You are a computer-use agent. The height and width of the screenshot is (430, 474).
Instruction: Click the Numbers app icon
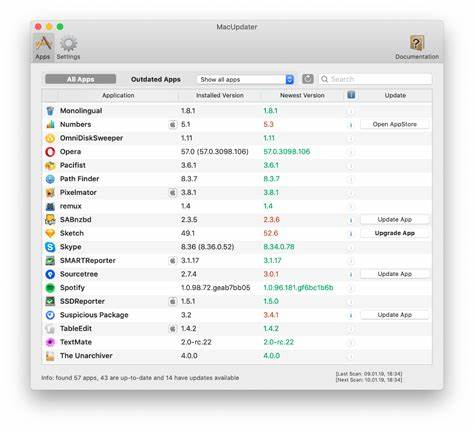(x=50, y=124)
